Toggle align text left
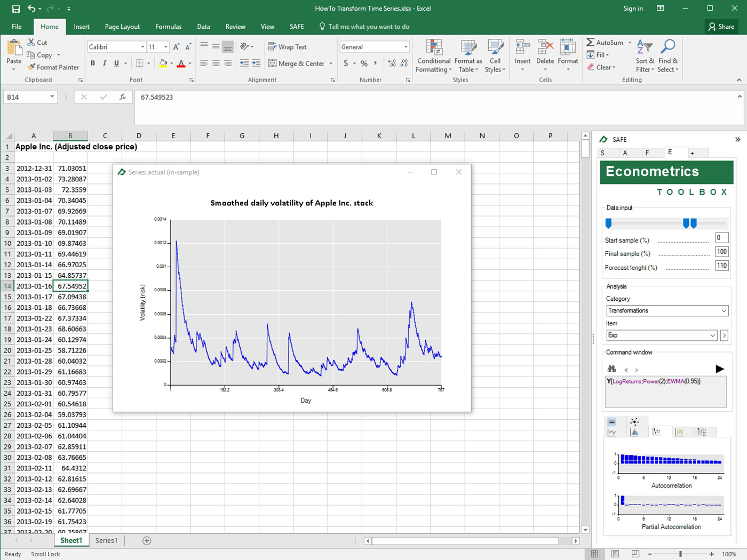The height and width of the screenshot is (560, 747). tap(204, 63)
